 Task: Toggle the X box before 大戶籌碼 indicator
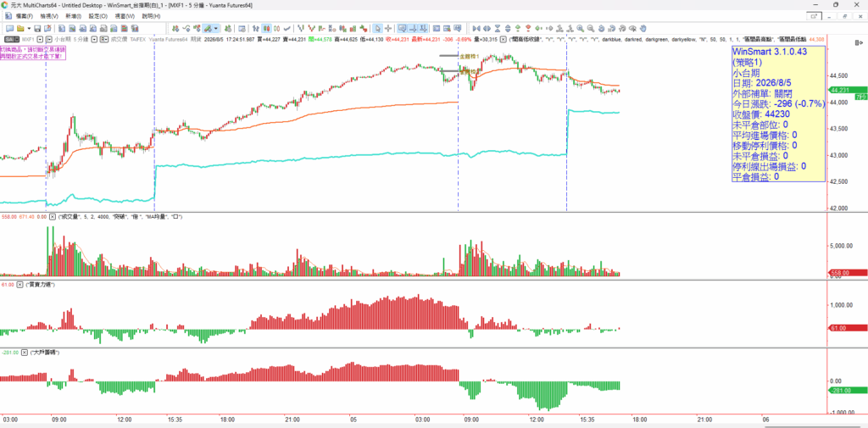point(25,352)
